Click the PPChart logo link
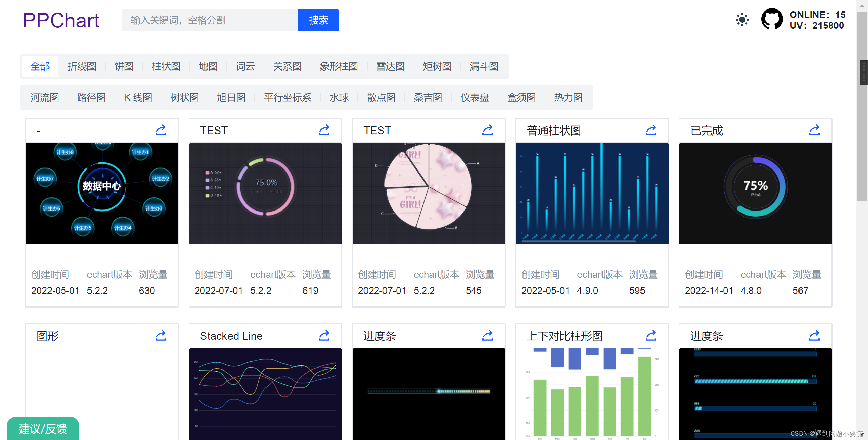This screenshot has height=440, width=868. tap(61, 20)
